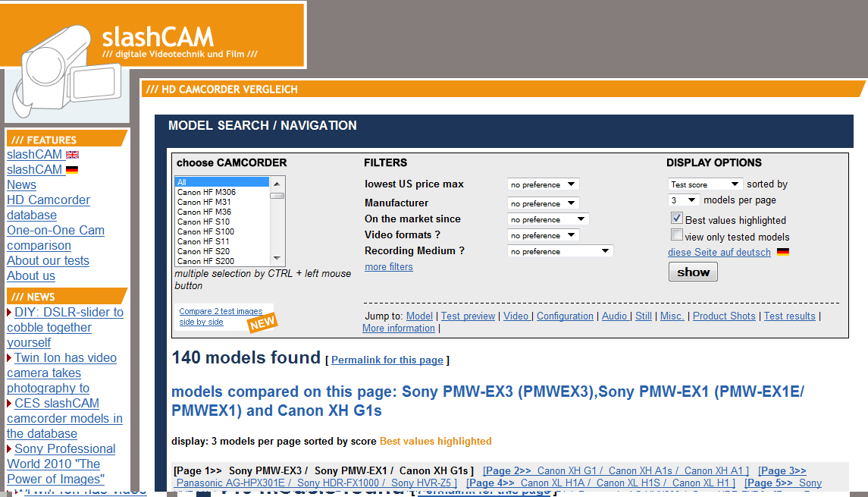Open Sony Professional World 2010 news
Viewport: 868px width, 497px height.
click(61, 464)
